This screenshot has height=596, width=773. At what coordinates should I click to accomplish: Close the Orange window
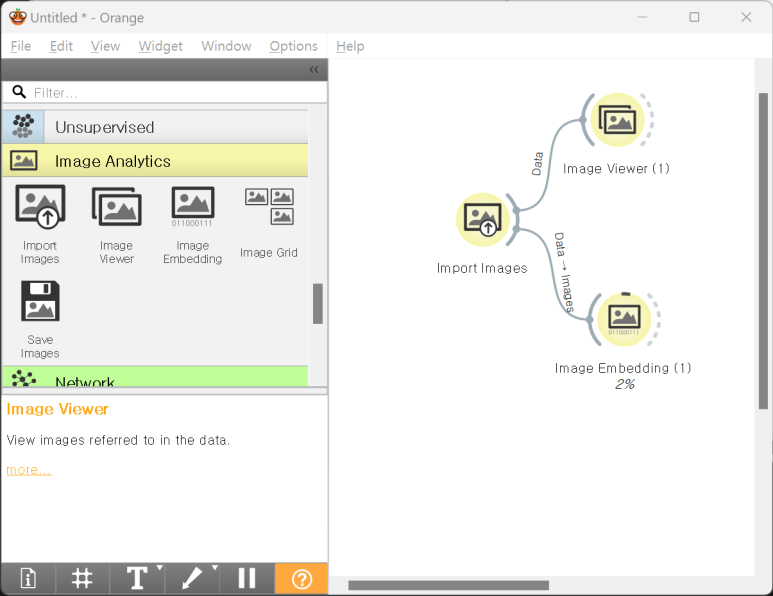click(x=746, y=17)
